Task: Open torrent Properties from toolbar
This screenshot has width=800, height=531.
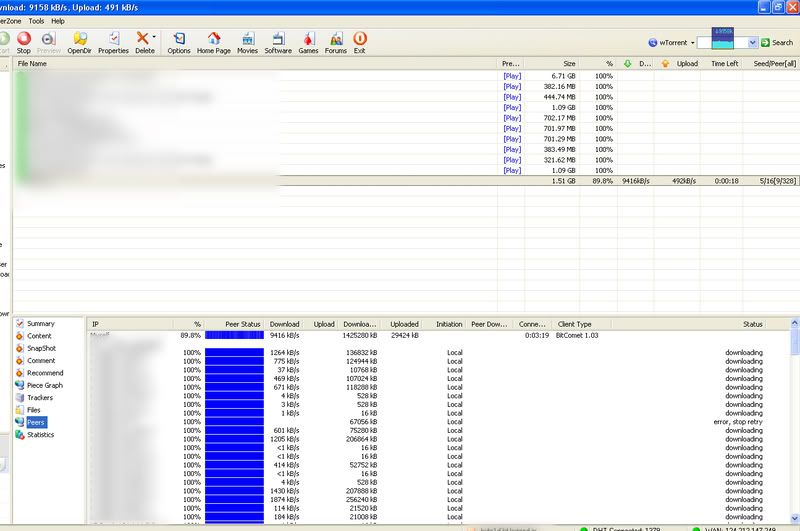Action: pyautogui.click(x=113, y=43)
